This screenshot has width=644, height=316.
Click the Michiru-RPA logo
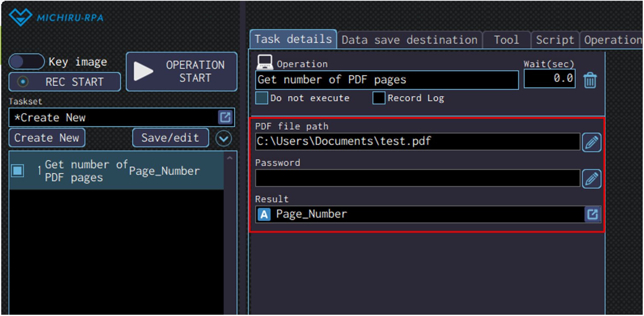pos(56,18)
